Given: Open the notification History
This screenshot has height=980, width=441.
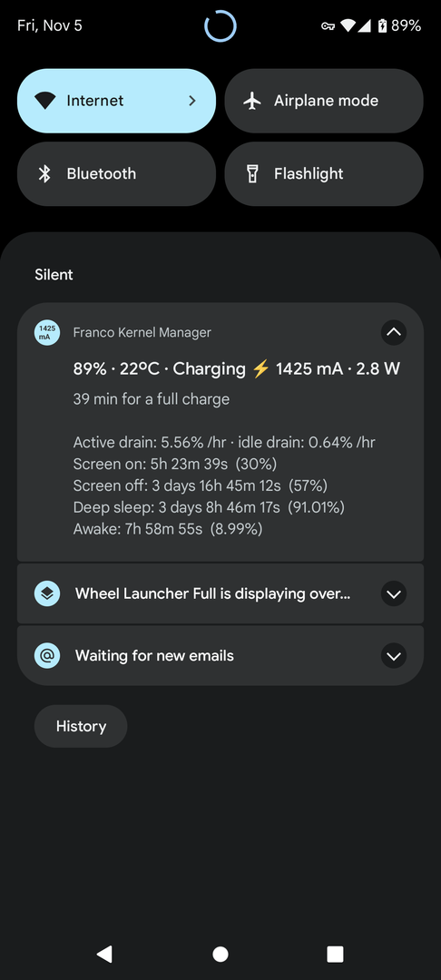Looking at the screenshot, I should coord(81,726).
